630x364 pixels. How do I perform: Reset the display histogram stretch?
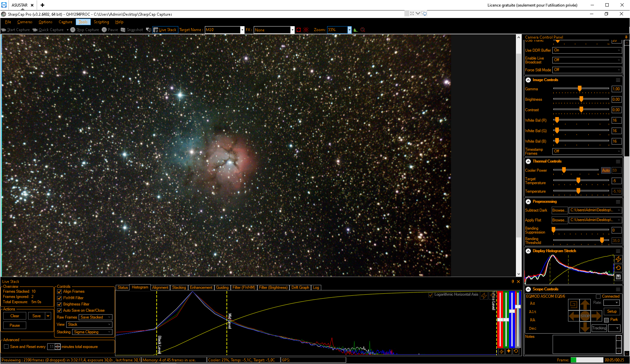pos(618,268)
